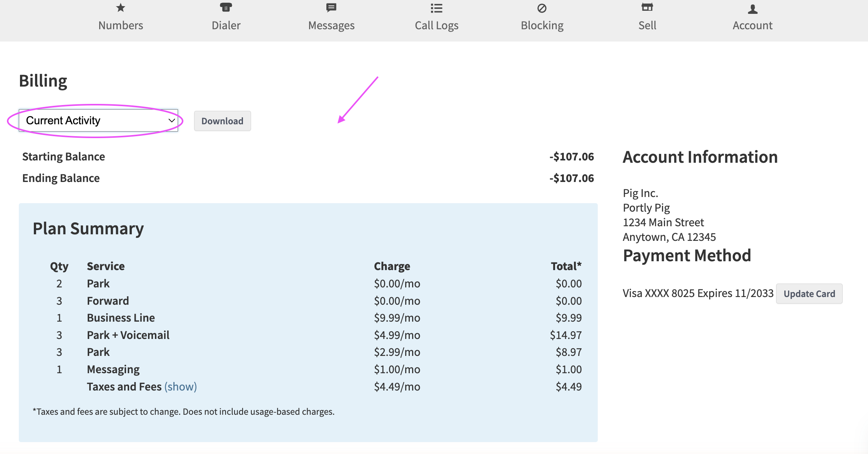Image resolution: width=868 pixels, height=454 pixels.
Task: Navigate to the Sell tab
Action: [647, 25]
